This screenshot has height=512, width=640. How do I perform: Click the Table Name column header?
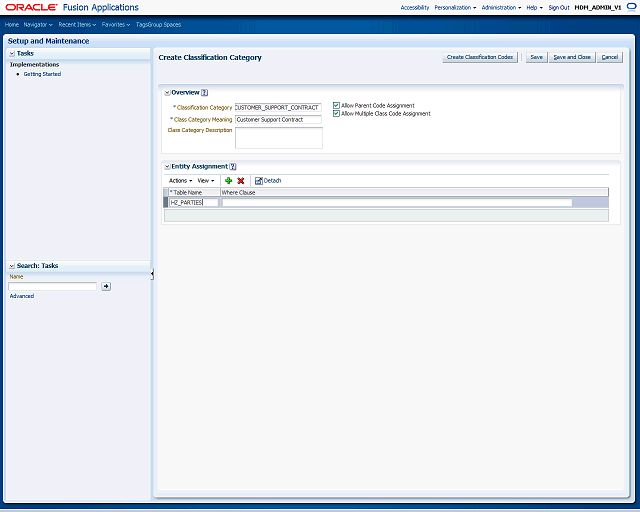(x=194, y=192)
